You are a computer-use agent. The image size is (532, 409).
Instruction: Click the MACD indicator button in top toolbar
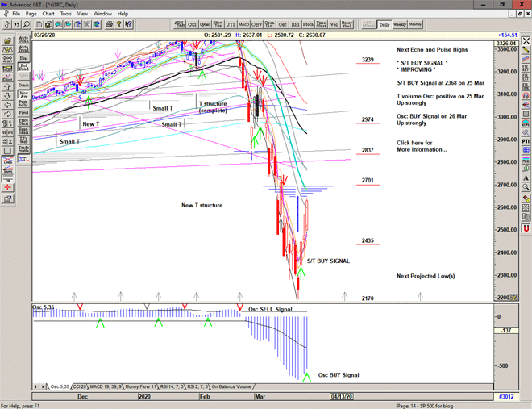click(x=243, y=24)
